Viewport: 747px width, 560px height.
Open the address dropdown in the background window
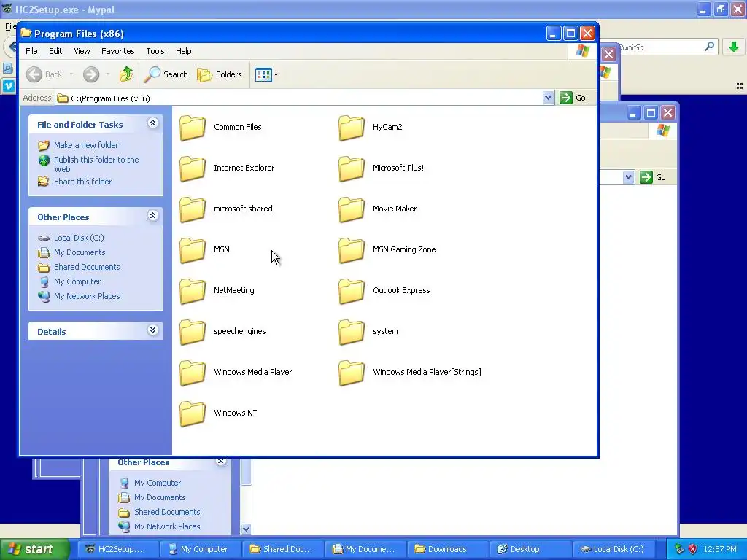click(x=628, y=177)
